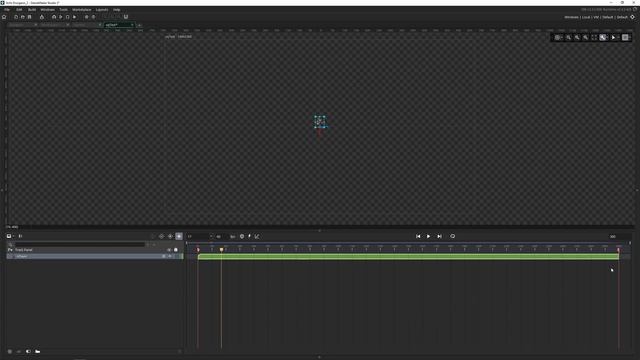
Task: Click the docking layout icon in toolbar
Action: tap(126, 17)
